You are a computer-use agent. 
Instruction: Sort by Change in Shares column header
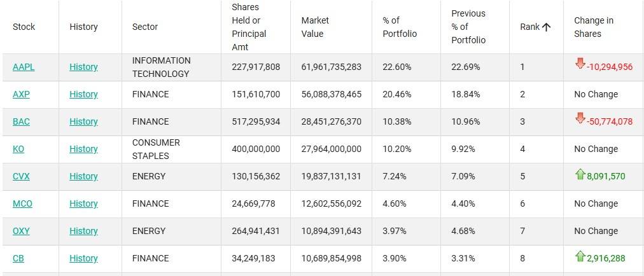point(593,27)
